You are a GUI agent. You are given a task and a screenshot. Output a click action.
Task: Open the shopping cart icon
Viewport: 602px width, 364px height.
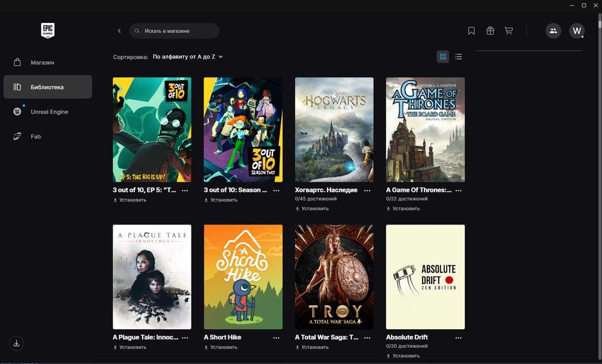(509, 31)
